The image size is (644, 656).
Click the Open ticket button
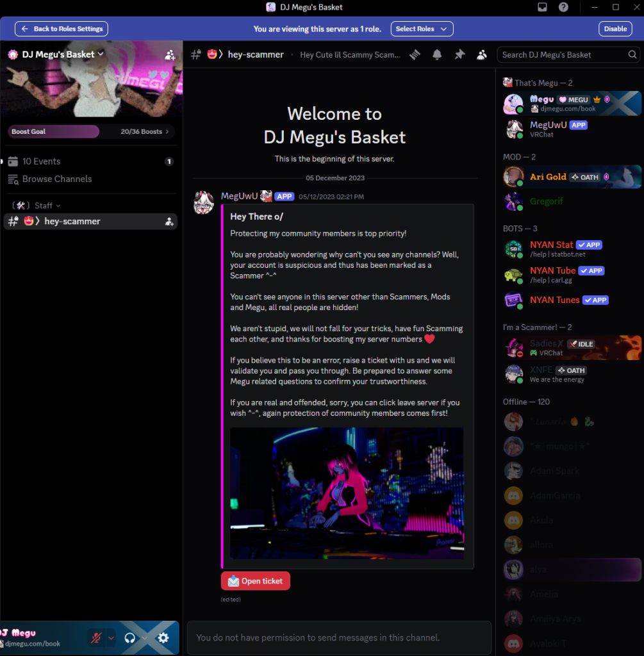256,581
